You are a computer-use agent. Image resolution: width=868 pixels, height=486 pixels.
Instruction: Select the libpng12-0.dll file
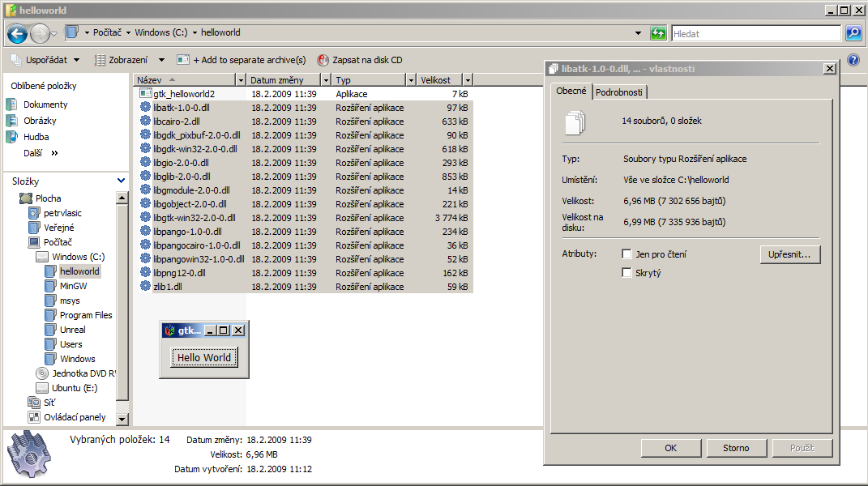point(179,273)
